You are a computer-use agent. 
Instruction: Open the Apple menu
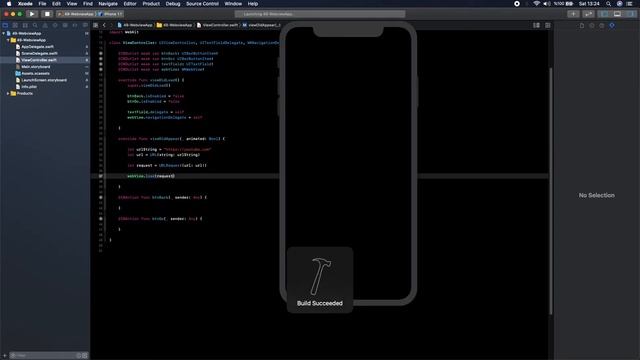9,4
